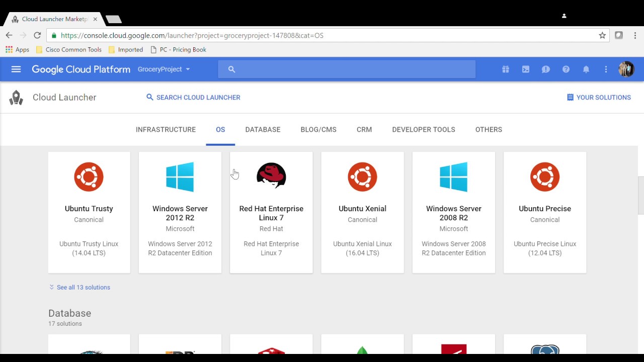The image size is (644, 362).
Task: Bookmark the page with star icon
Action: tap(602, 35)
